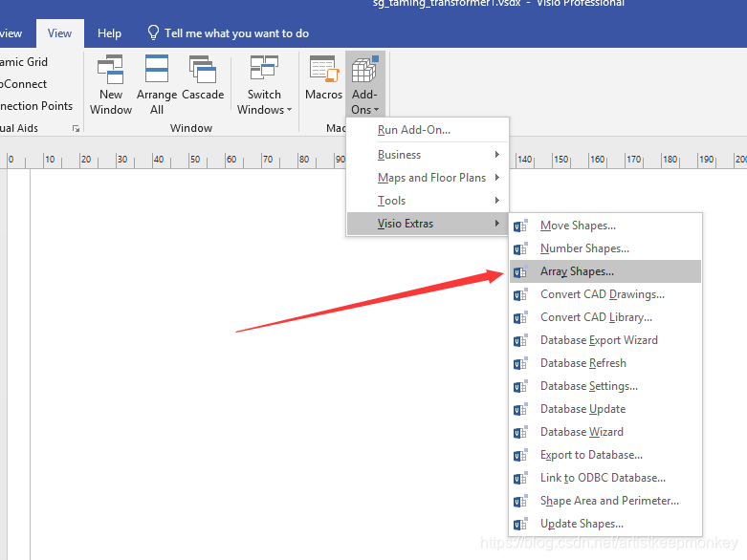Expand the Tools submenu

pos(428,201)
